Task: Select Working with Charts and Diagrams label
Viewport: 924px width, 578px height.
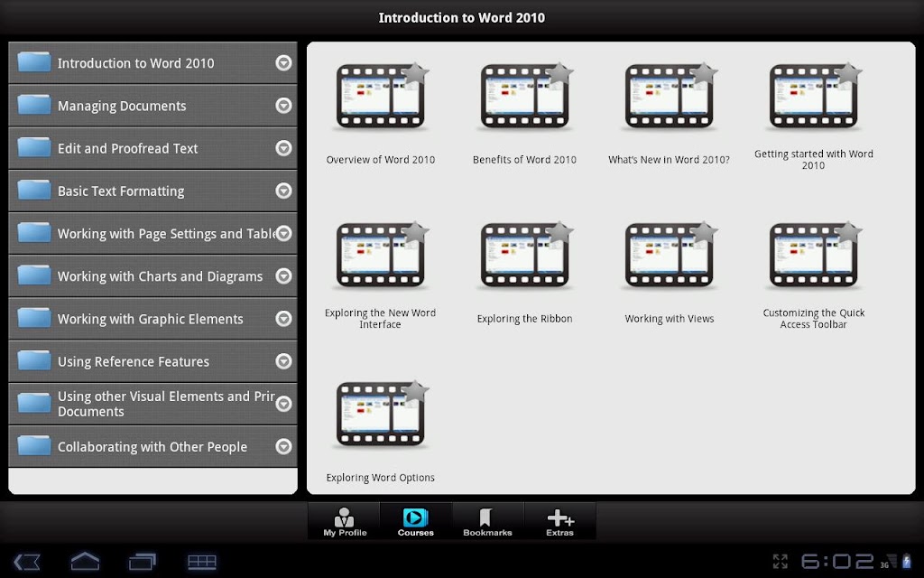Action: [161, 276]
